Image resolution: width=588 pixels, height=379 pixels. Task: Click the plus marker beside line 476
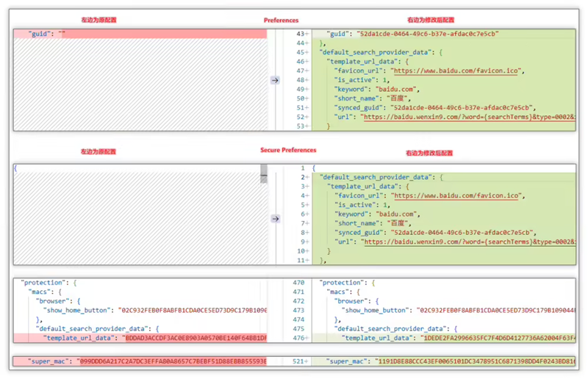tap(306, 338)
